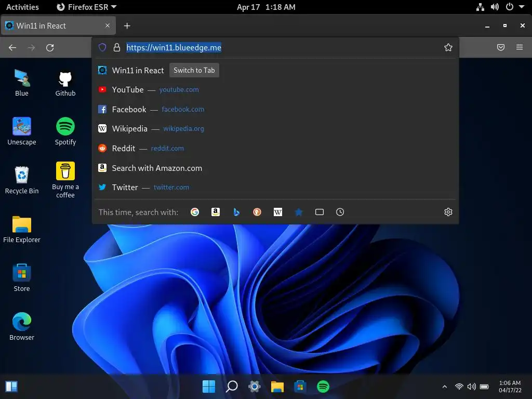Search this time with Wikipedia icon
This screenshot has height=399, width=532.
tap(278, 212)
